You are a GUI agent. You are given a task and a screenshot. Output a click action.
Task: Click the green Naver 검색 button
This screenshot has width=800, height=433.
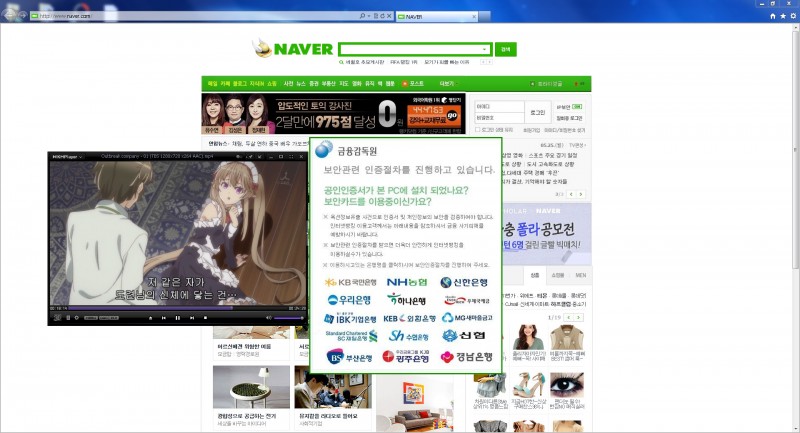505,49
